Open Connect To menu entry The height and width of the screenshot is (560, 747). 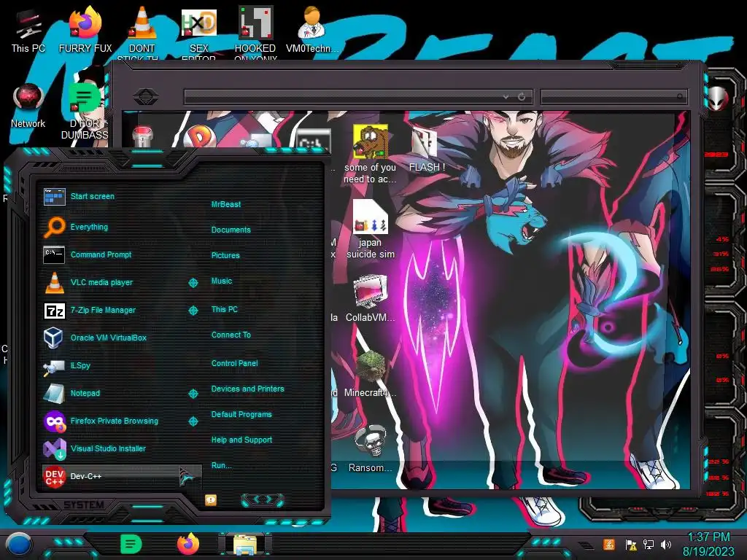[231, 335]
